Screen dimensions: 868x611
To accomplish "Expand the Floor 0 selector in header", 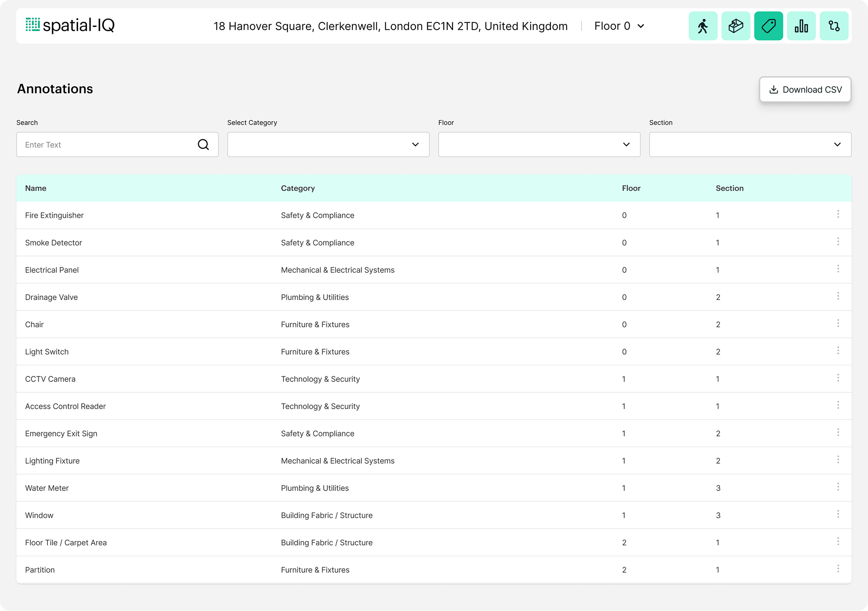I will point(619,26).
